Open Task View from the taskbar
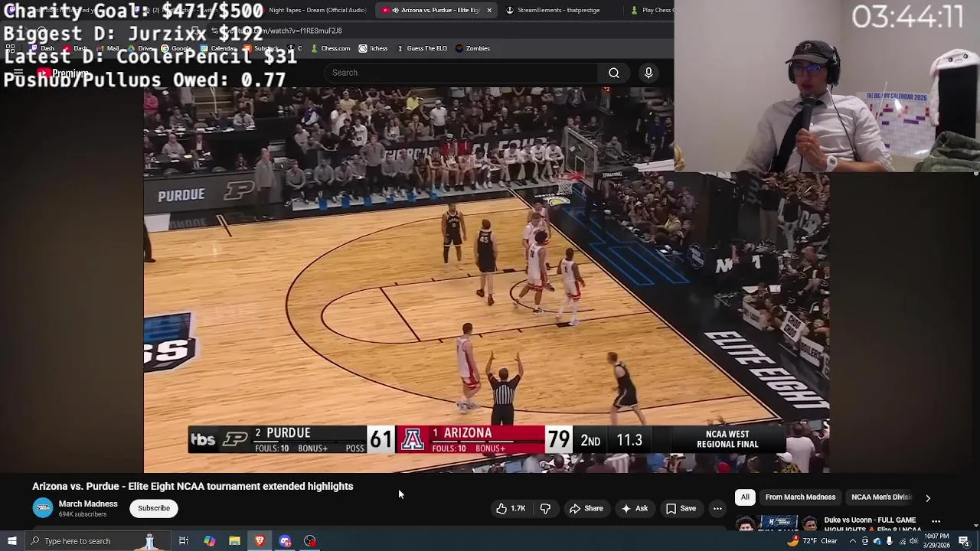980x551 pixels. 184,541
